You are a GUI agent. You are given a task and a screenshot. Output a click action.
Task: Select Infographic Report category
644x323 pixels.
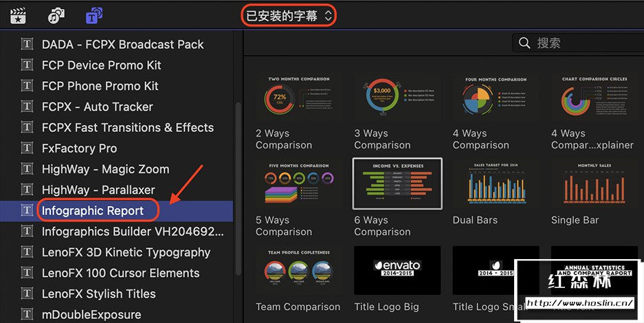click(x=93, y=211)
